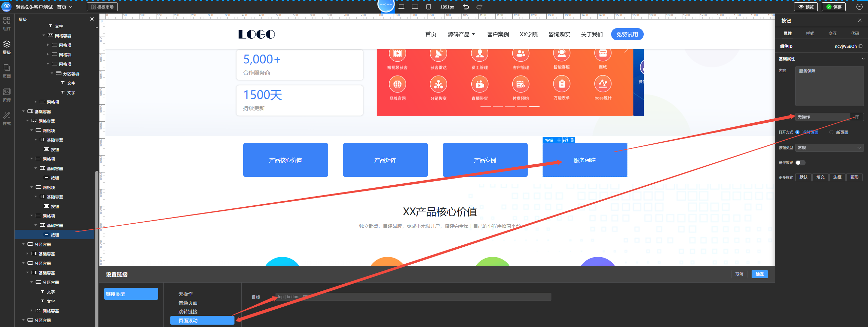Viewport: 868px width, 327px height.
Task: Toggle the 悬浮效果 hover effect switch
Action: point(800,163)
